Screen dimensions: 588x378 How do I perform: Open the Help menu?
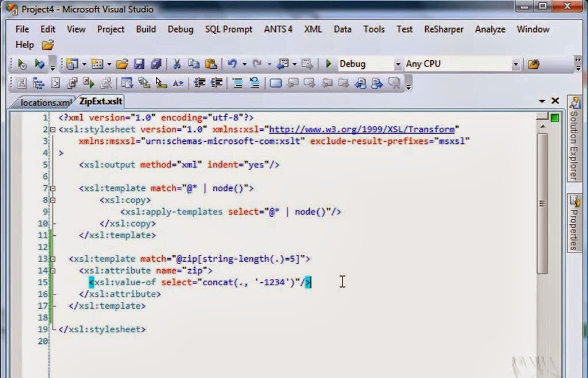[25, 45]
